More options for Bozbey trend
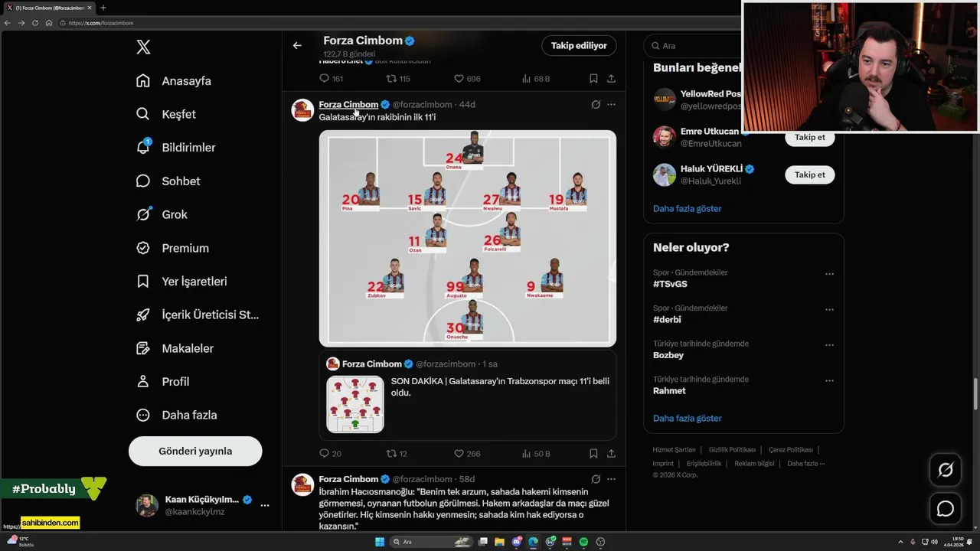Image resolution: width=980 pixels, height=551 pixels. 829,345
